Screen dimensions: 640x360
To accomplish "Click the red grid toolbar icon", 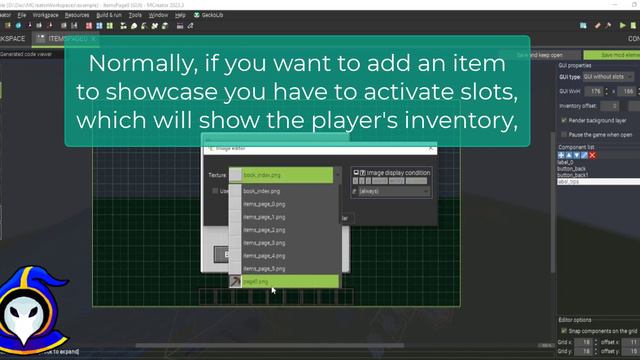I will coord(89,26).
